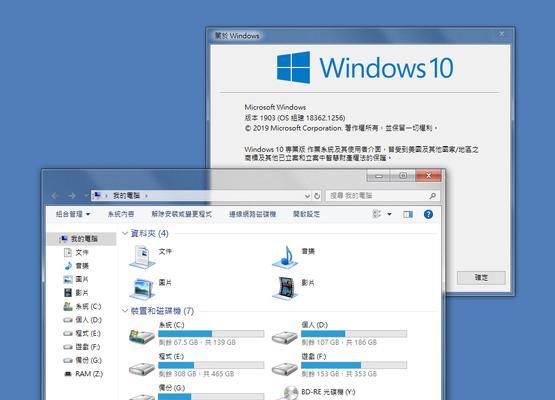
Task: Click the search magnifier icon
Action: 432,196
